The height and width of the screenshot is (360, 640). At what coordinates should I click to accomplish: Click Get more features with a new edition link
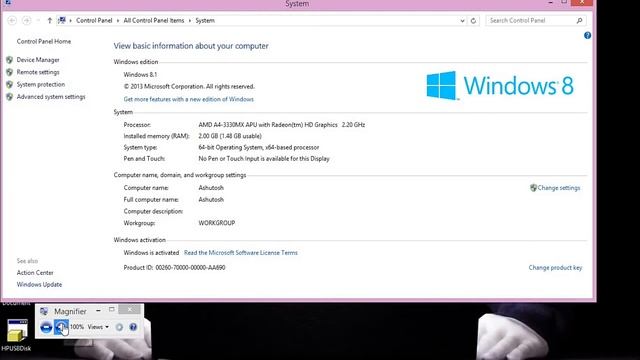point(189,99)
